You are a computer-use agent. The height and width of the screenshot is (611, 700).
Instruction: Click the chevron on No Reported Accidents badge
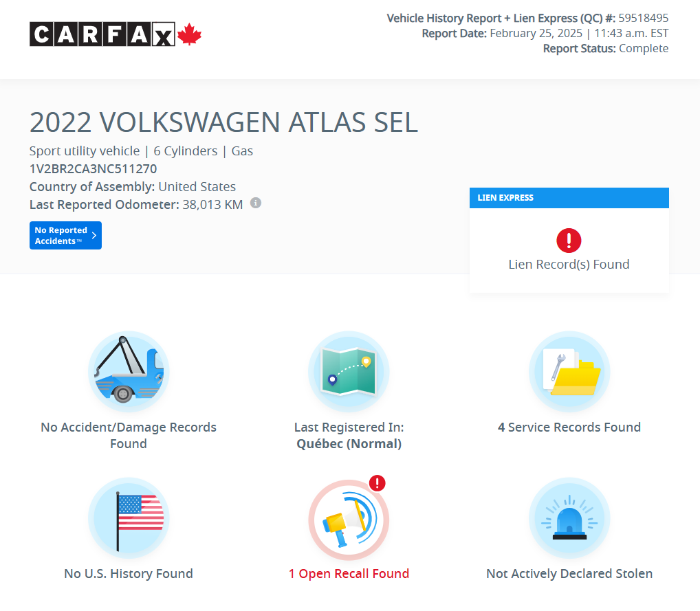coord(94,235)
